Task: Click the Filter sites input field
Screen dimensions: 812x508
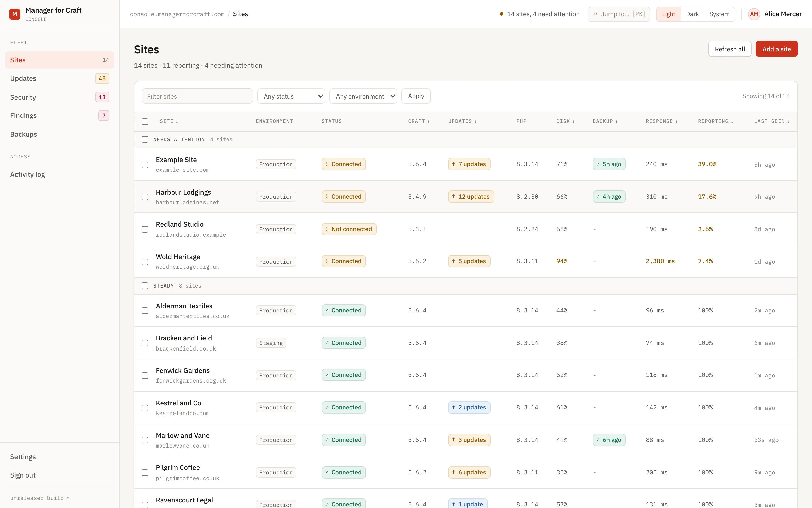Action: (x=197, y=96)
